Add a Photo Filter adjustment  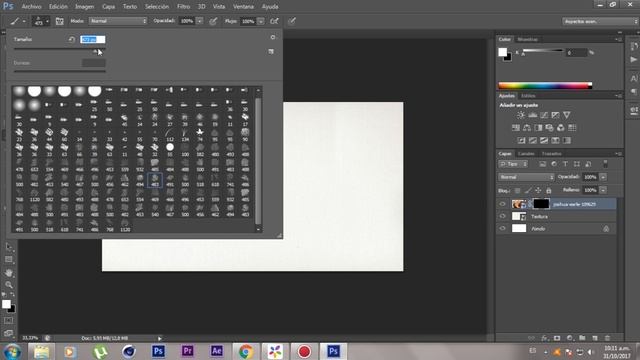549,128
